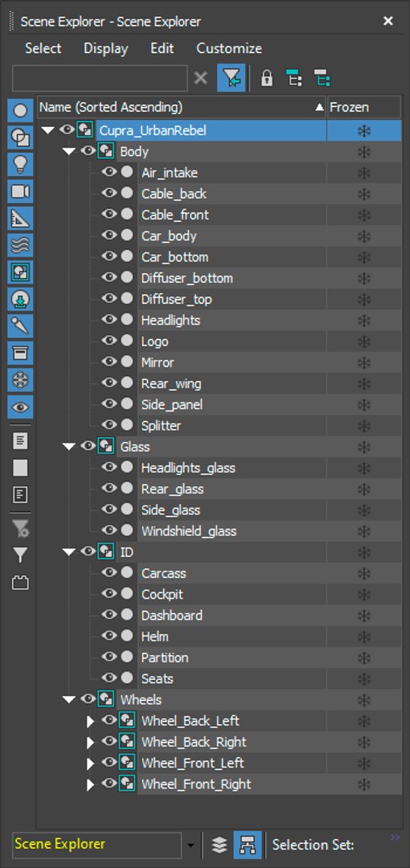Open the Customize menu
This screenshot has height=868, width=410.
click(229, 48)
